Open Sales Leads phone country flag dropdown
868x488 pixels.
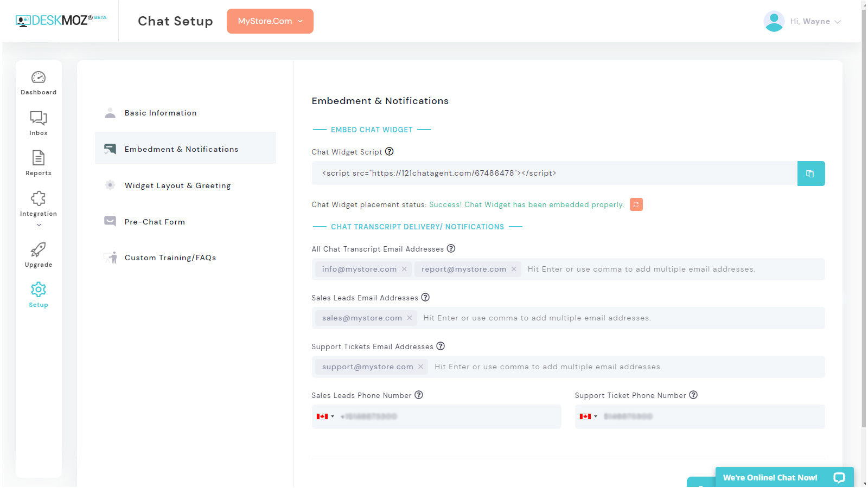325,416
